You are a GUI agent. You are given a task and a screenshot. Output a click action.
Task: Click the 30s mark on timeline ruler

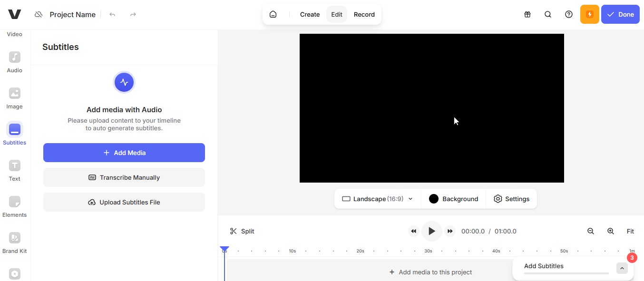(428, 251)
